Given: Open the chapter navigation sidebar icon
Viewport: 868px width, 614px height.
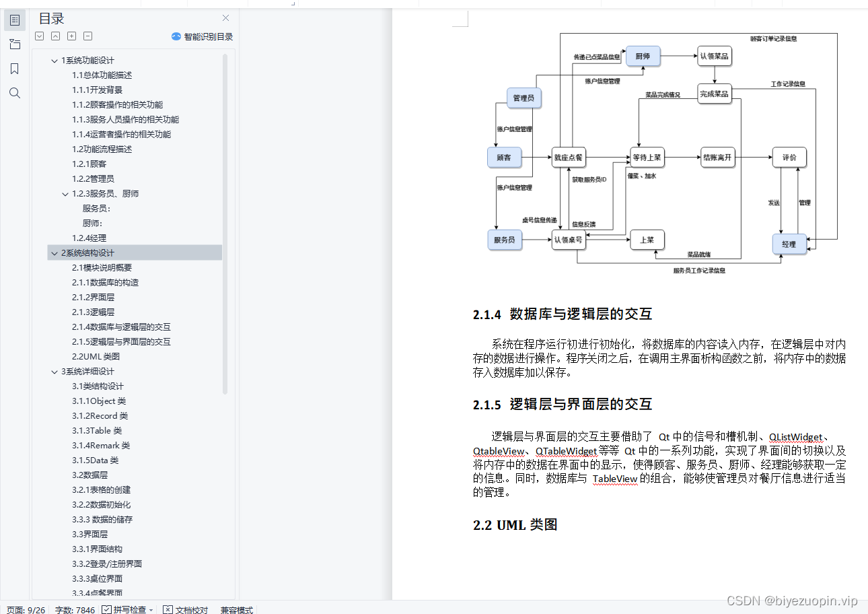Looking at the screenshot, I should coord(15,44).
